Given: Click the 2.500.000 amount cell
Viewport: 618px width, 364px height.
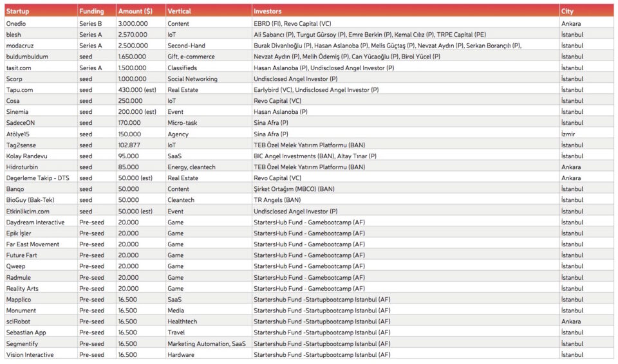Looking at the screenshot, I should point(141,46).
